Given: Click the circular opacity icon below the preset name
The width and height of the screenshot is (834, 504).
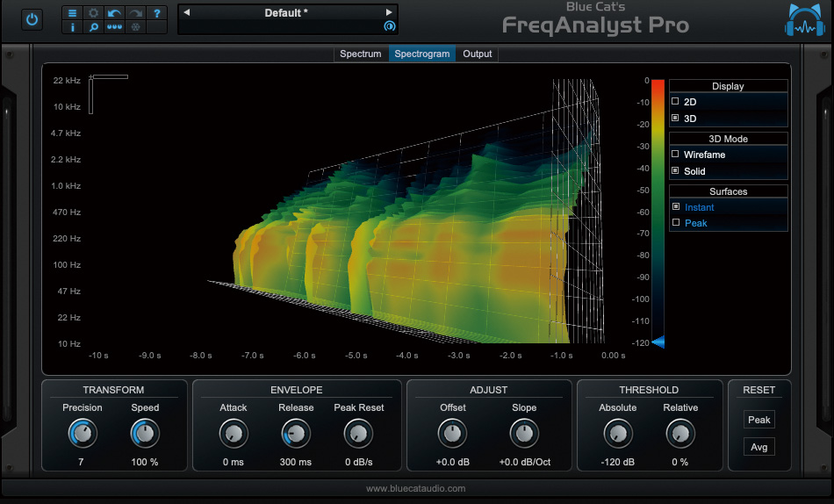Looking at the screenshot, I should tap(389, 26).
